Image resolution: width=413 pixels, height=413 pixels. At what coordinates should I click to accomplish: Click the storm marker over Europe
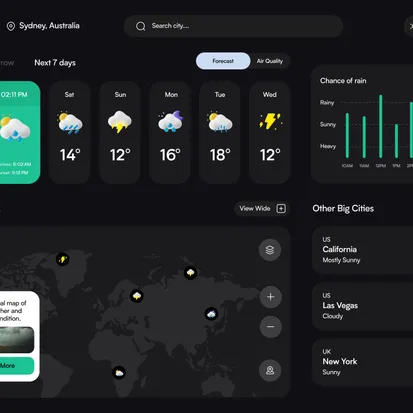tap(137, 296)
